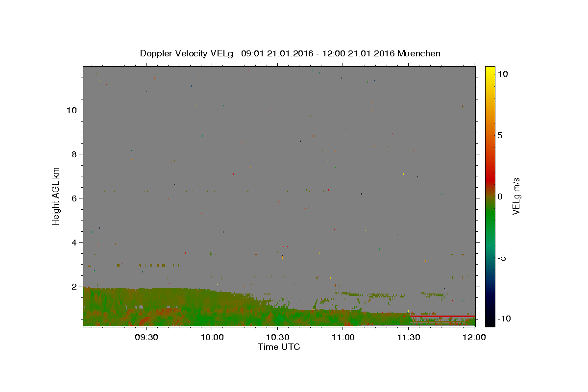Viewport: 588px width, 392px height.
Task: Click the 09:30 time tick label
Action: coord(146,337)
